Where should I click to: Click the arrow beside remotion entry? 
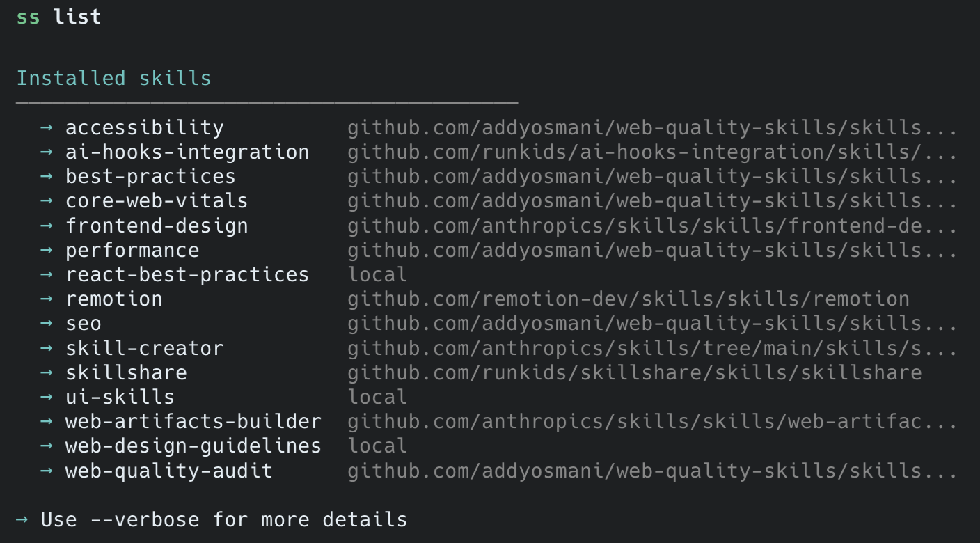47,299
